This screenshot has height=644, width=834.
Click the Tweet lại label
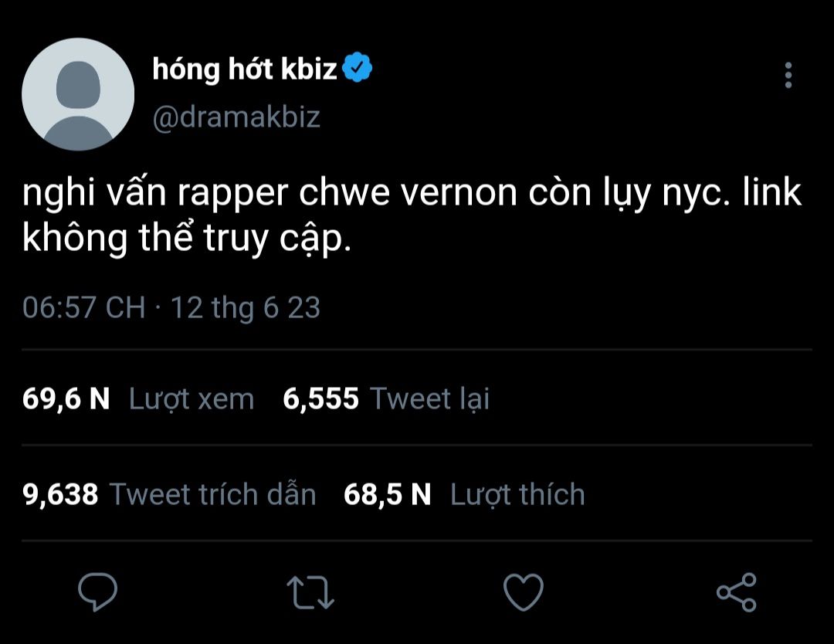coord(430,398)
